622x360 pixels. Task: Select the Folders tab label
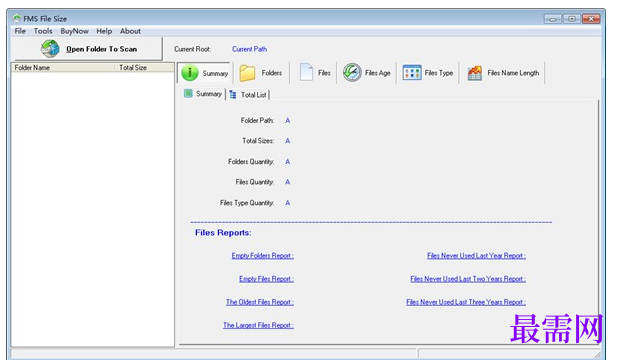(272, 73)
